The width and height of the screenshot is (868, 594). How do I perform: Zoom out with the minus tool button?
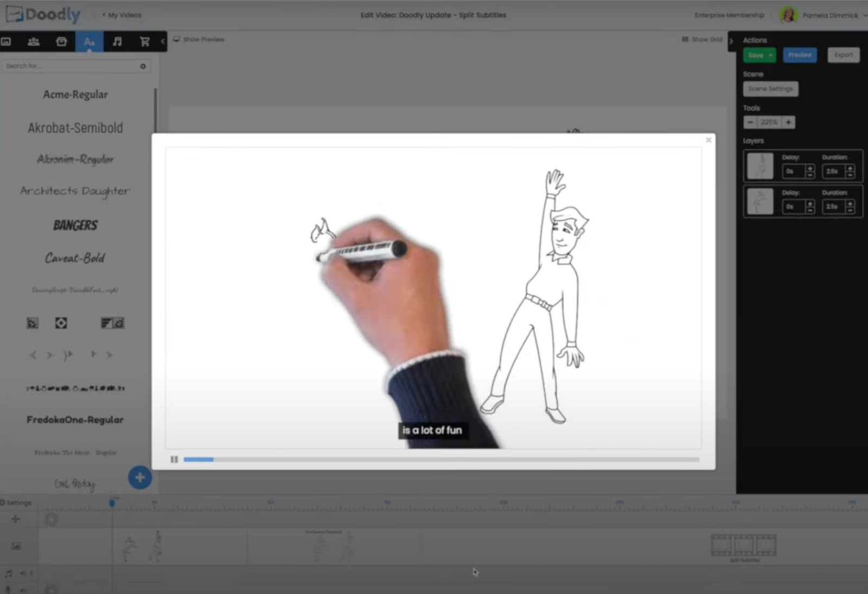[750, 122]
